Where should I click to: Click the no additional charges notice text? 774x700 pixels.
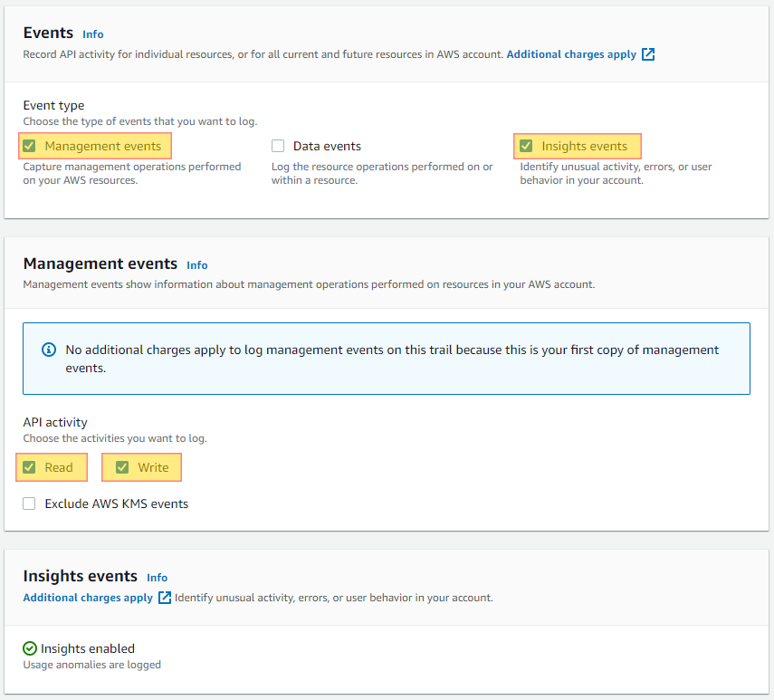click(392, 359)
